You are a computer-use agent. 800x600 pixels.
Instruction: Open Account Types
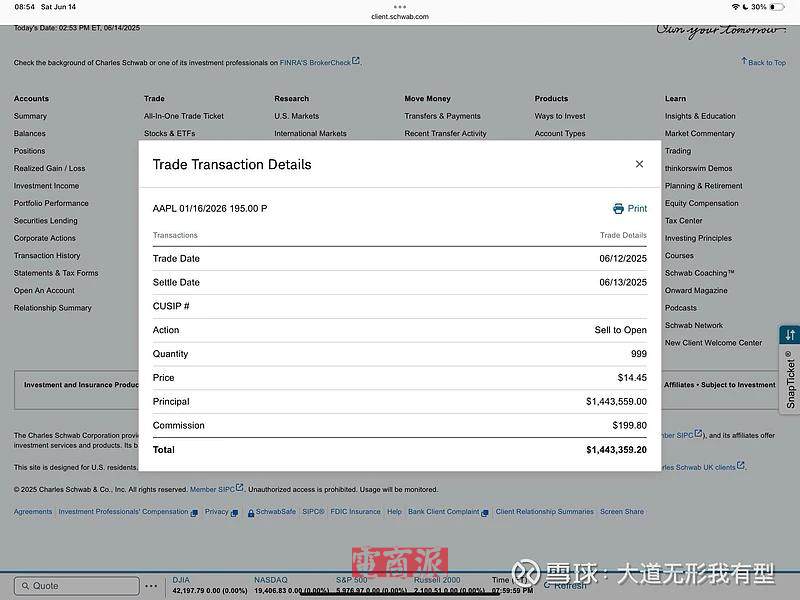pyautogui.click(x=560, y=133)
